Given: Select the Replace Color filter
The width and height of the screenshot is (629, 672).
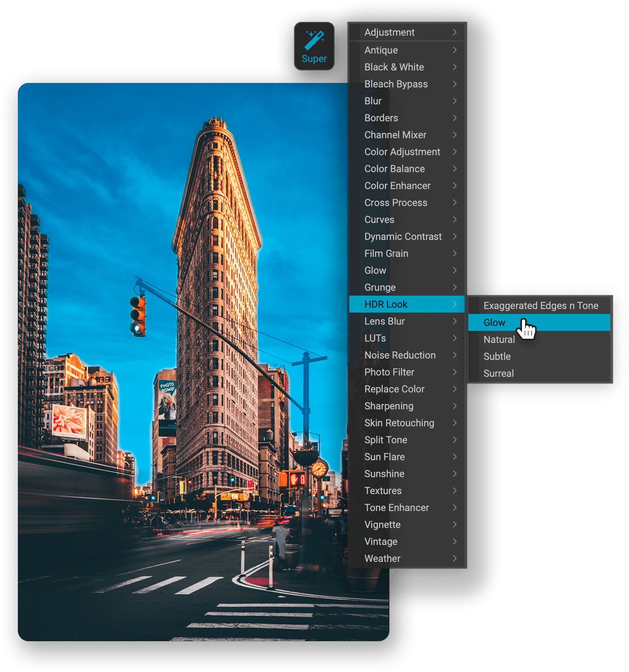Looking at the screenshot, I should coord(394,389).
